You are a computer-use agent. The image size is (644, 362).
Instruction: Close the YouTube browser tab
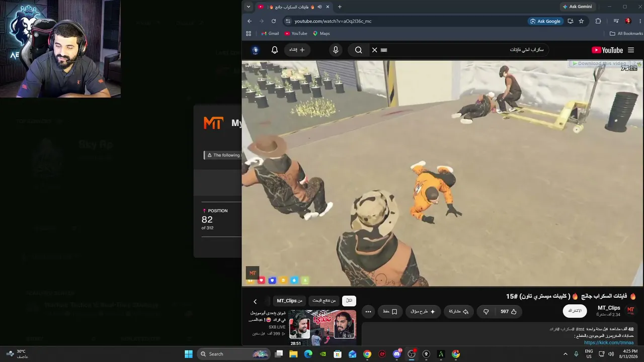coord(328,7)
